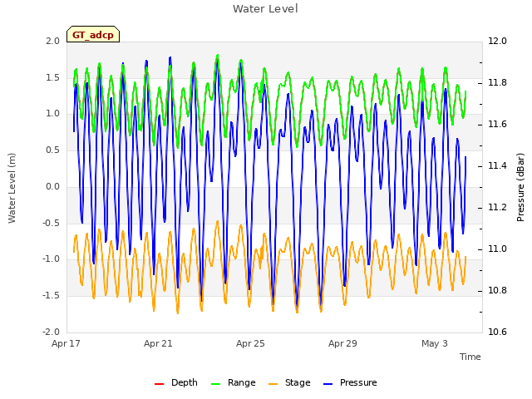The image size is (532, 399).
Task: Click the 11.4 right axis label
Action: pyautogui.click(x=497, y=166)
